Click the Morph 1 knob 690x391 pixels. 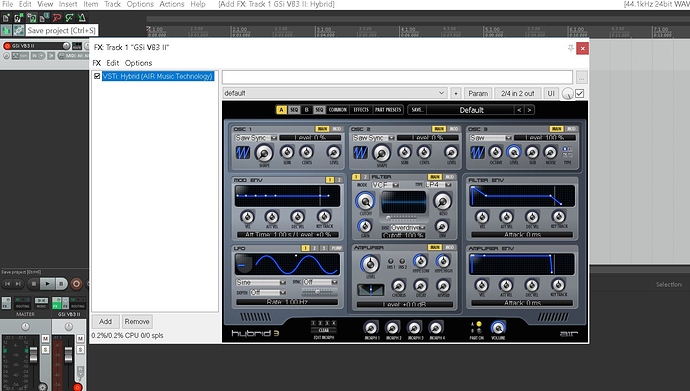[x=371, y=328]
